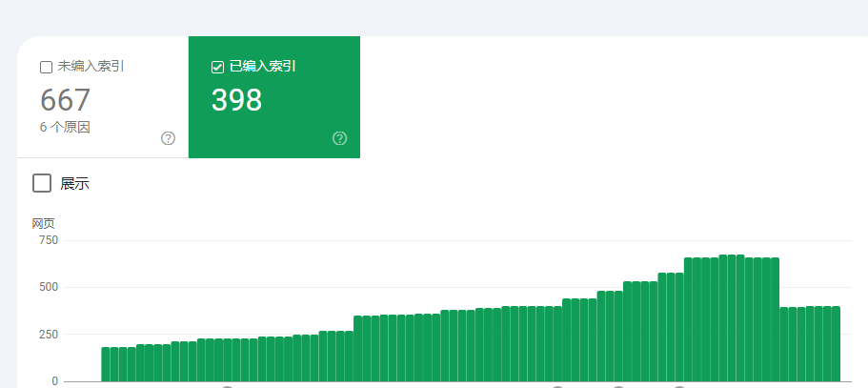
Task: Click the 展示 label text
Action: click(x=74, y=184)
